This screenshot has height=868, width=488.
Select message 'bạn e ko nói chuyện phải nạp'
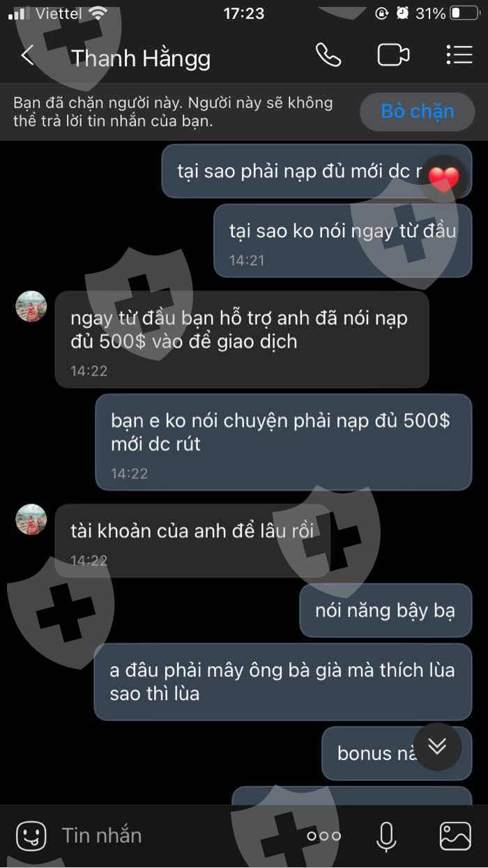tap(284, 442)
